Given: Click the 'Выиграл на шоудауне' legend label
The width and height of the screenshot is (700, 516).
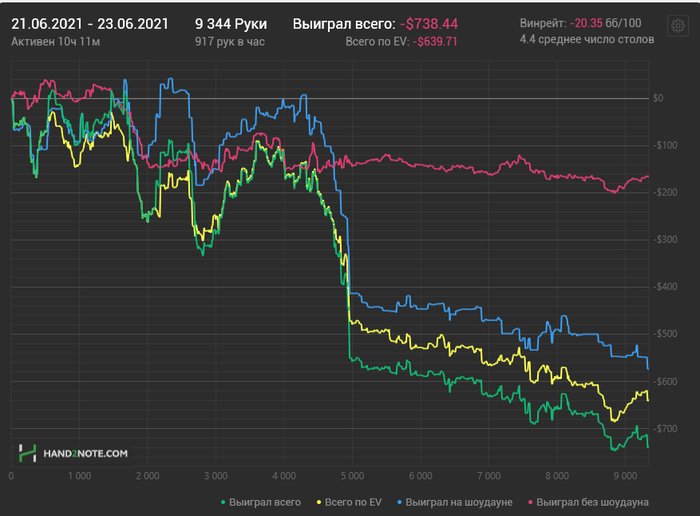Looking at the screenshot, I should tap(459, 502).
